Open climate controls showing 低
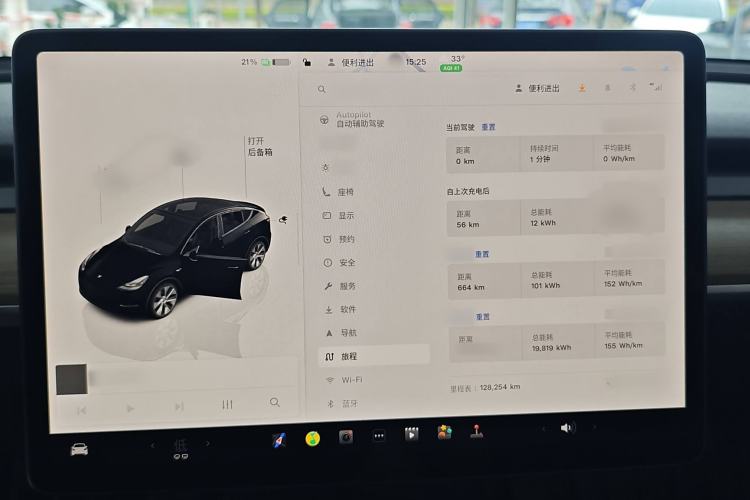The height and width of the screenshot is (500, 750). coord(180,449)
